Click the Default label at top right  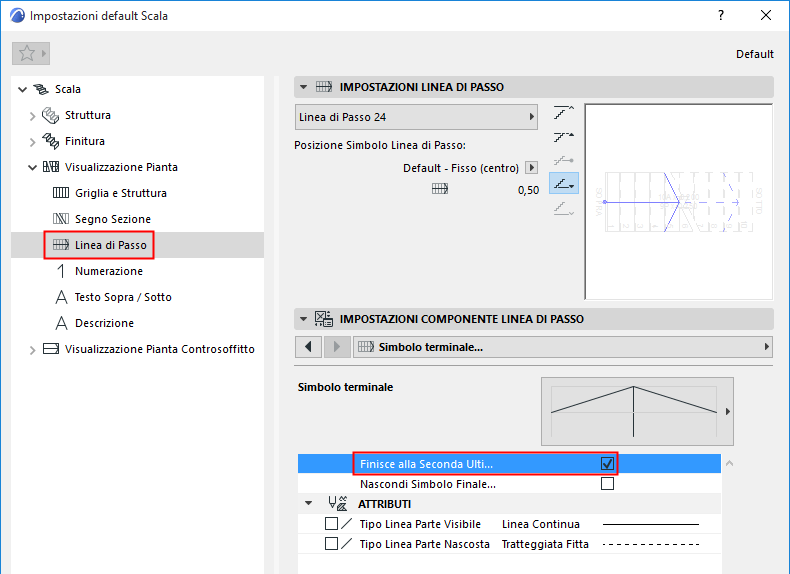[754, 54]
